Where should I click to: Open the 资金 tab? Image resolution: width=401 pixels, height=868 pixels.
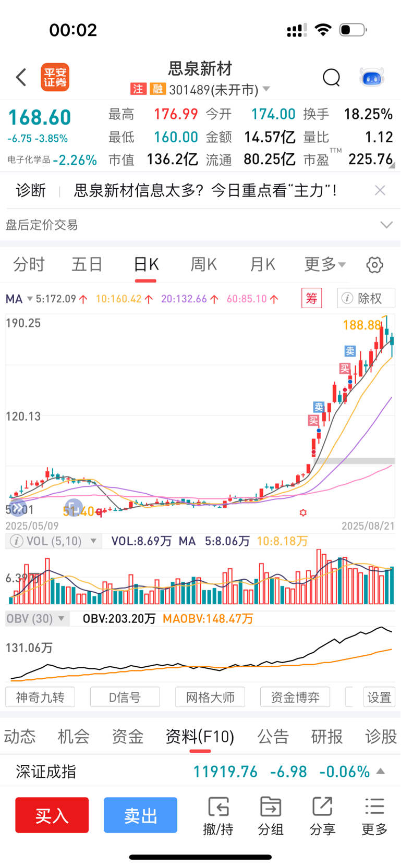(x=128, y=737)
